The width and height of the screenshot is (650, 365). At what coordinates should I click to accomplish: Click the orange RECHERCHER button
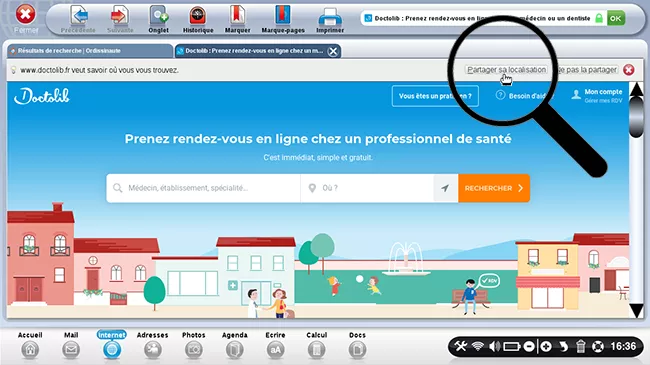tap(494, 188)
